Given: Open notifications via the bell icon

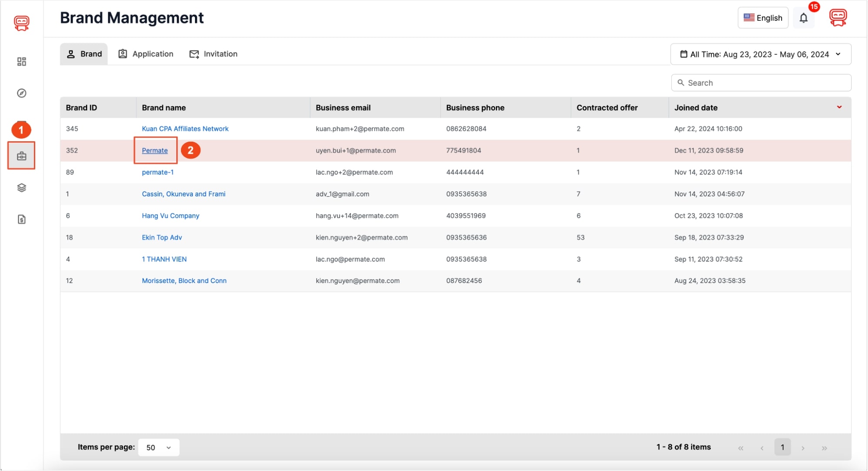Looking at the screenshot, I should point(804,18).
